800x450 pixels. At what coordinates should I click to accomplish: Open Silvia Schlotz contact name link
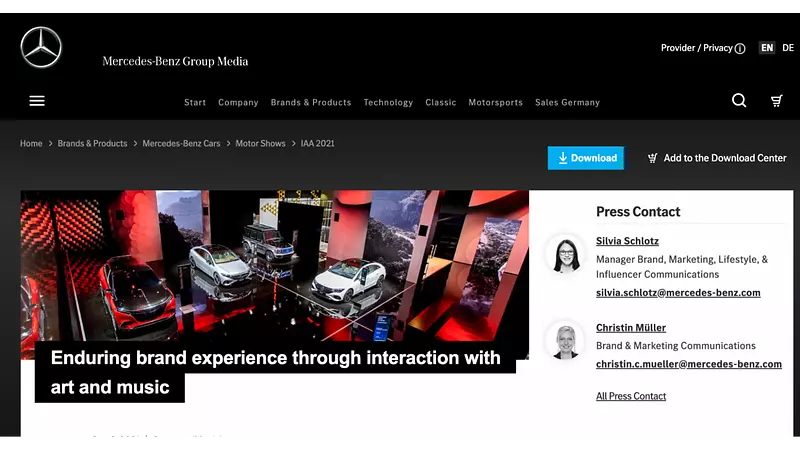tap(627, 241)
